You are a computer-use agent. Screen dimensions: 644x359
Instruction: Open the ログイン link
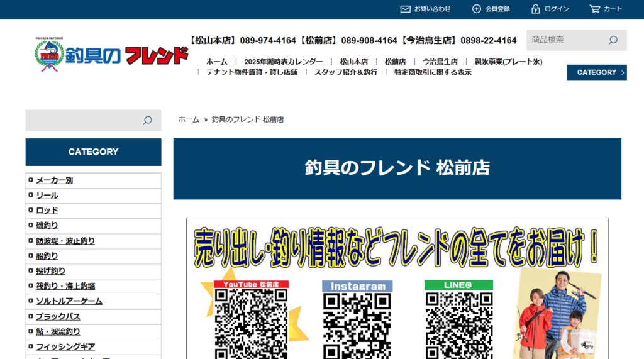(x=557, y=9)
